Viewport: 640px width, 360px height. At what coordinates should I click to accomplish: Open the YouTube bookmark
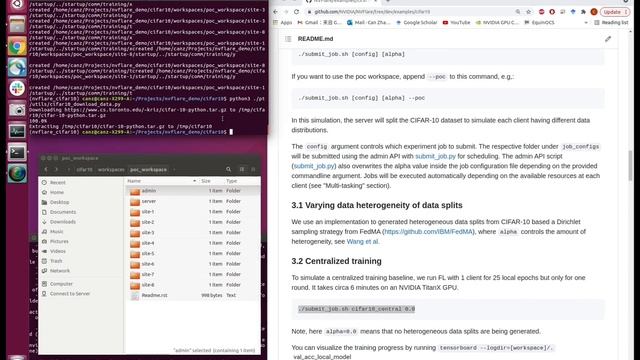coord(456,22)
